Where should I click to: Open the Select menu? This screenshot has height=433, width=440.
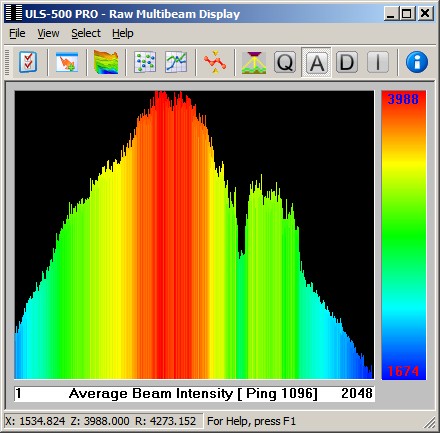click(86, 33)
